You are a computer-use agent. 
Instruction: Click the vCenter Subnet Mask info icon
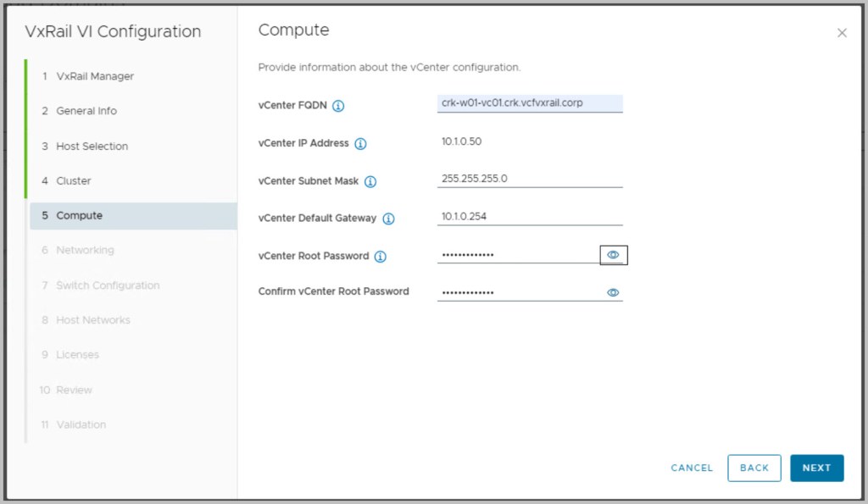point(370,182)
